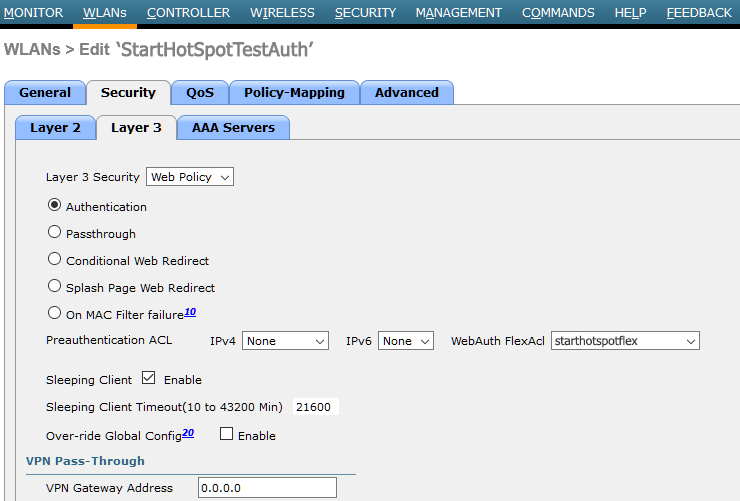Open the Policy-Mapping tab
The height and width of the screenshot is (501, 740).
pos(294,93)
